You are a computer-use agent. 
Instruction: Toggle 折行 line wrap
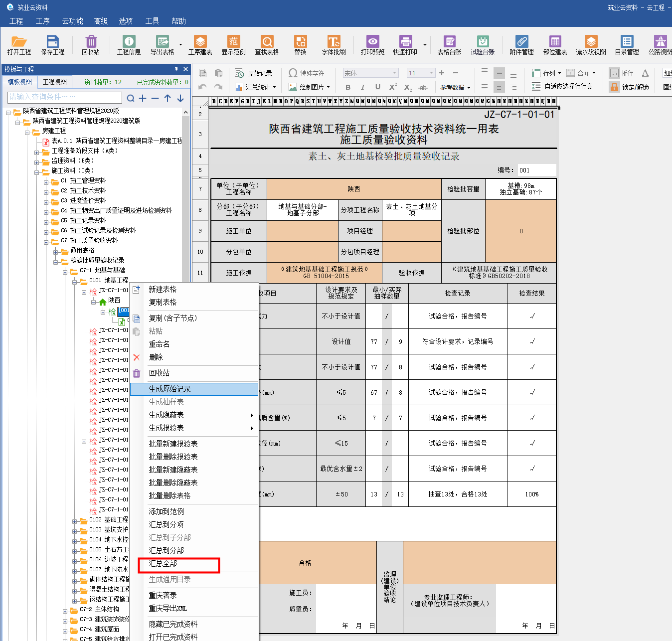[x=621, y=73]
